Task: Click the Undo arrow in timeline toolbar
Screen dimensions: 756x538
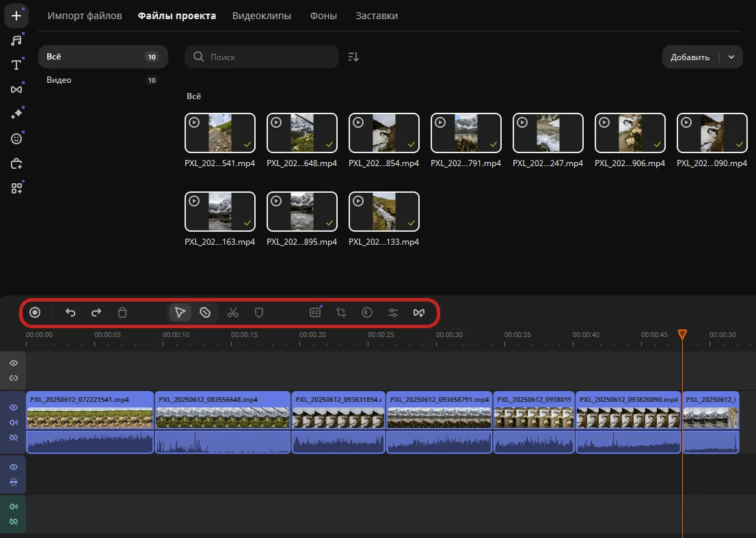Action: click(70, 312)
